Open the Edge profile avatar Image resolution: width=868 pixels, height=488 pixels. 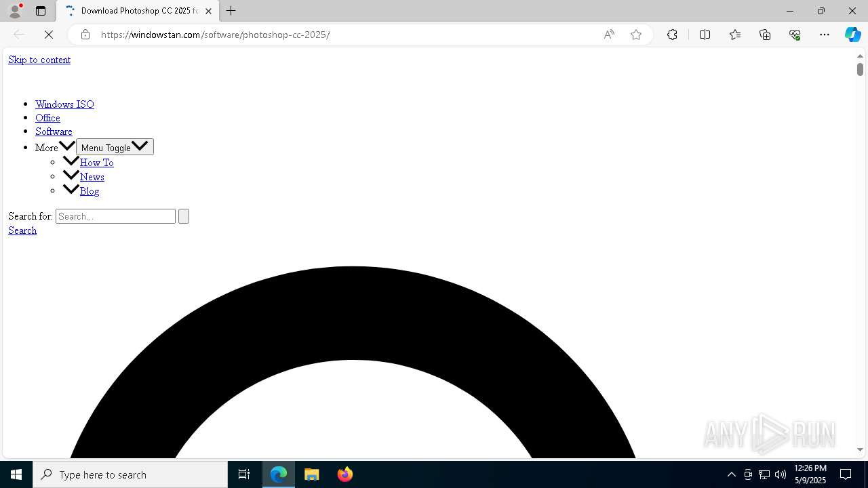click(15, 11)
